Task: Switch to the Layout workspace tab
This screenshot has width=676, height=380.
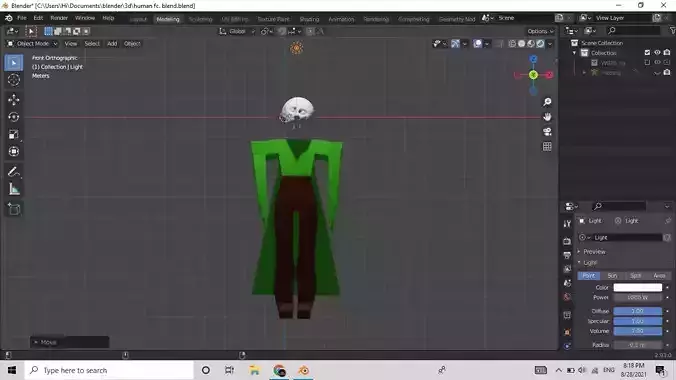Action: pos(138,19)
